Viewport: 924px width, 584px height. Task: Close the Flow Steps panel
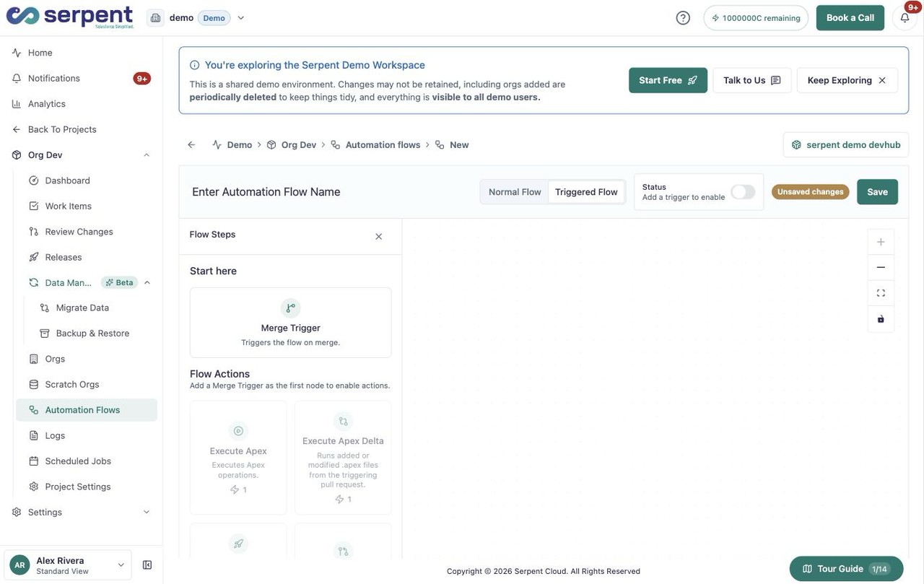378,237
